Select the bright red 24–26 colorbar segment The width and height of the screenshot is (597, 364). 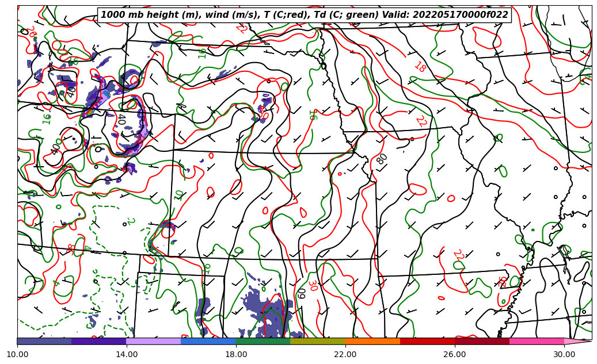pyautogui.click(x=427, y=341)
